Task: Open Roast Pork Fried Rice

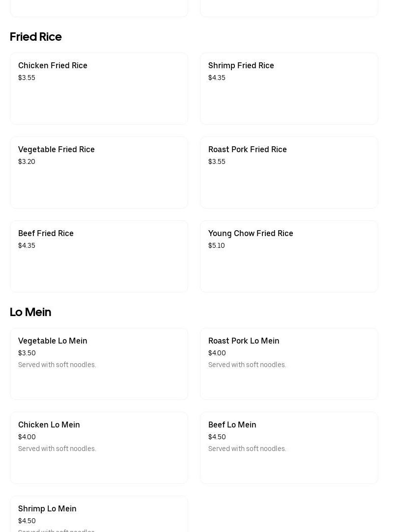Action: pyautogui.click(x=289, y=172)
